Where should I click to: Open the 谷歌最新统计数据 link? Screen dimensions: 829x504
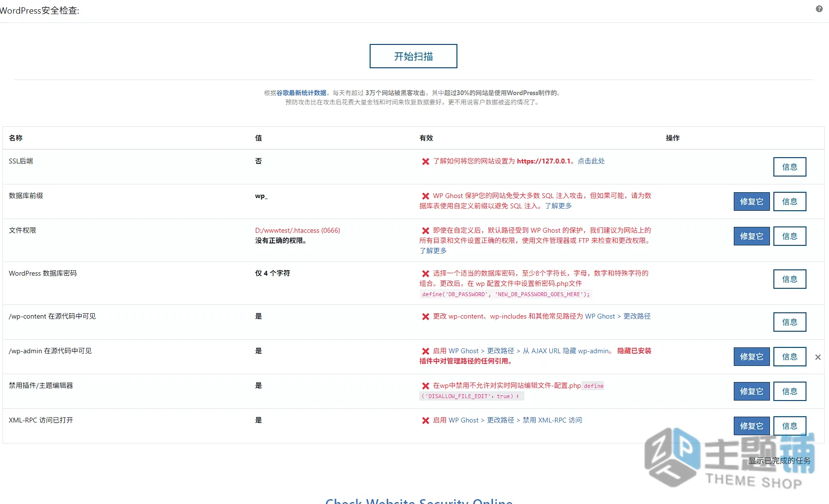click(301, 93)
